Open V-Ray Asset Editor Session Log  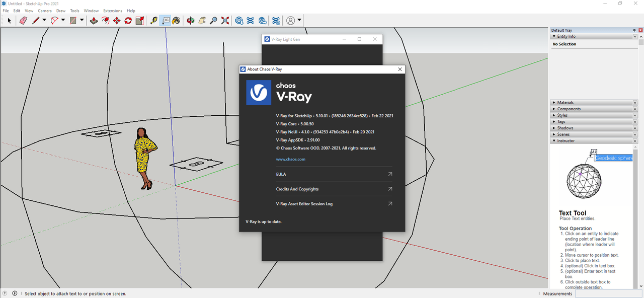tap(334, 204)
